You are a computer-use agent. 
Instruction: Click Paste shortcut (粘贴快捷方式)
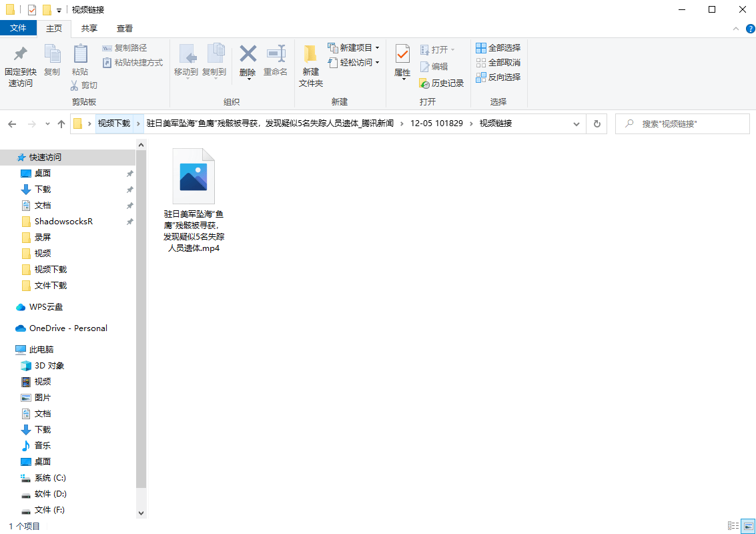click(133, 63)
